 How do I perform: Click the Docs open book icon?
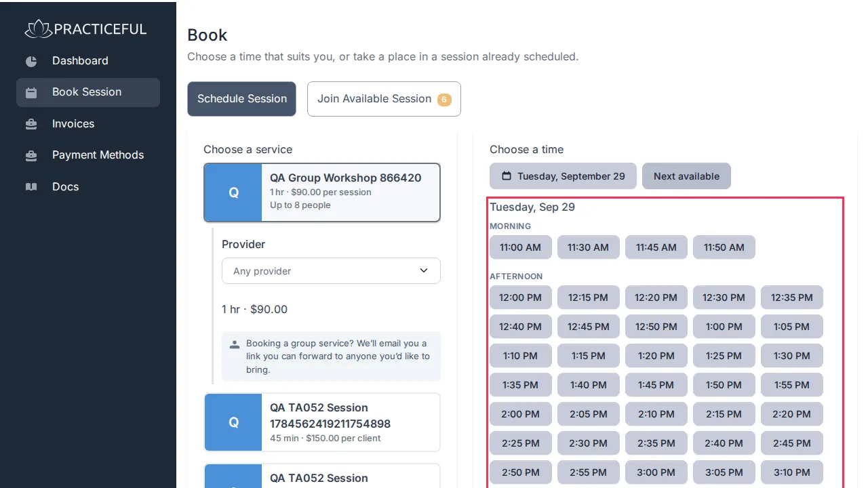tap(31, 187)
